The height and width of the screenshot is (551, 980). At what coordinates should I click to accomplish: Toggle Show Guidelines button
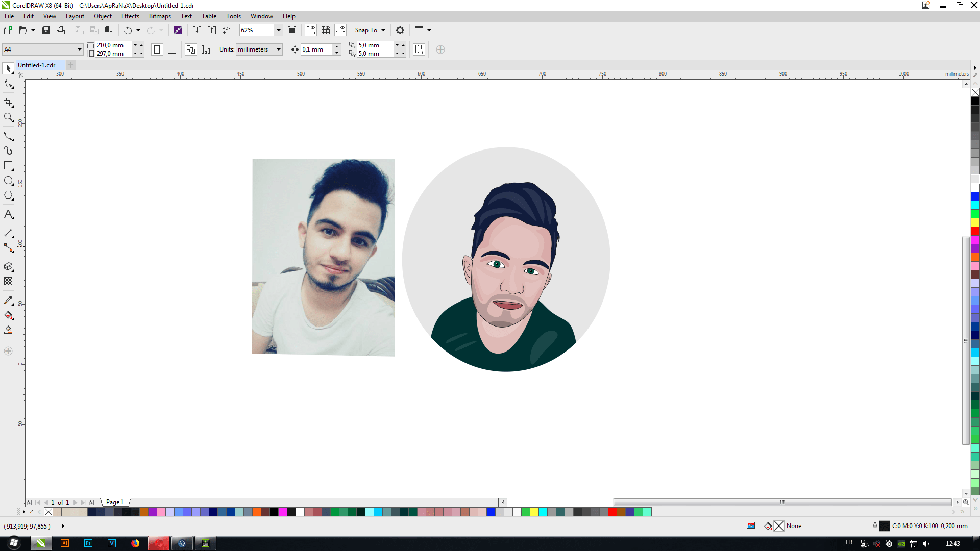point(340,30)
